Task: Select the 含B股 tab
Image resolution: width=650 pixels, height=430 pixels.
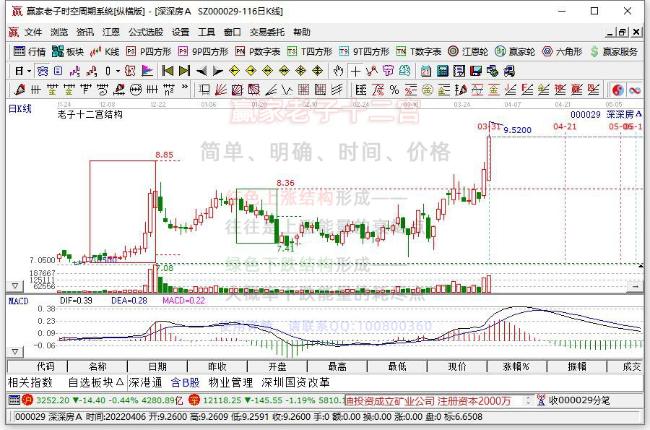Action: point(185,382)
